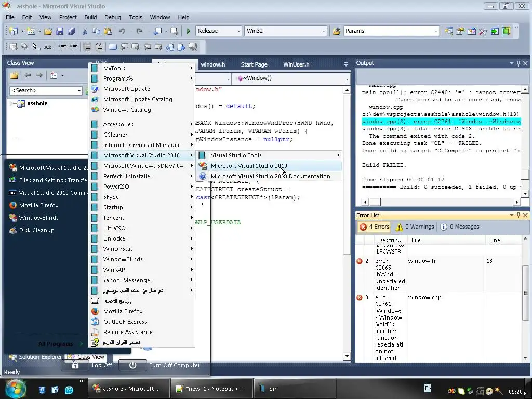Start debugging with the green play icon
The width and height of the screenshot is (532, 399).
[x=188, y=31]
